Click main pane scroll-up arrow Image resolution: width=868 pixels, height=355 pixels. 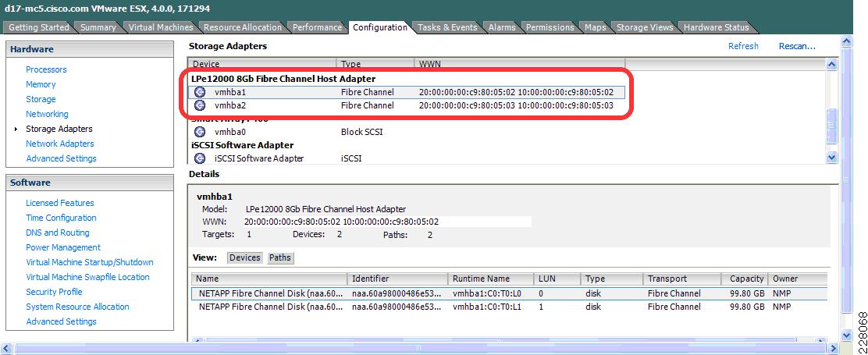(x=846, y=41)
